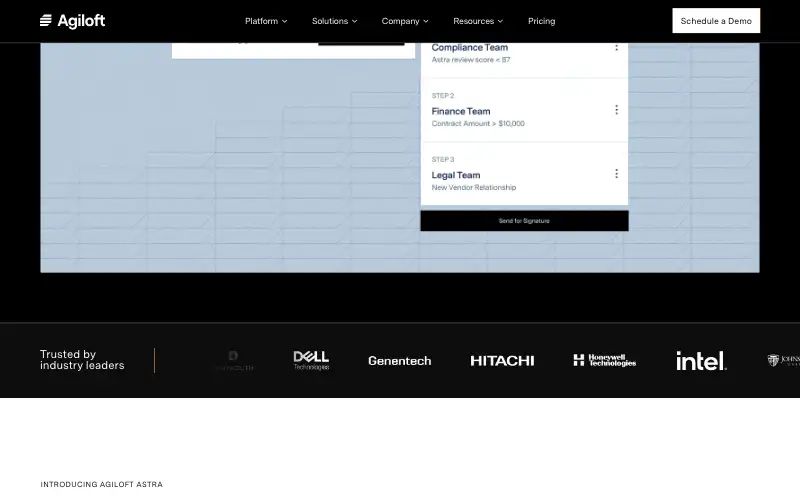Image resolution: width=800 pixels, height=500 pixels.
Task: Click the 'Astra review score' condition text
Action: (x=470, y=60)
